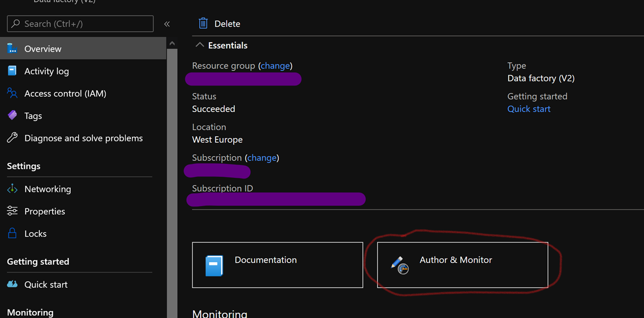Screen dimensions: 644x318
Task: Select the Locks padlock icon
Action: pyautogui.click(x=12, y=233)
